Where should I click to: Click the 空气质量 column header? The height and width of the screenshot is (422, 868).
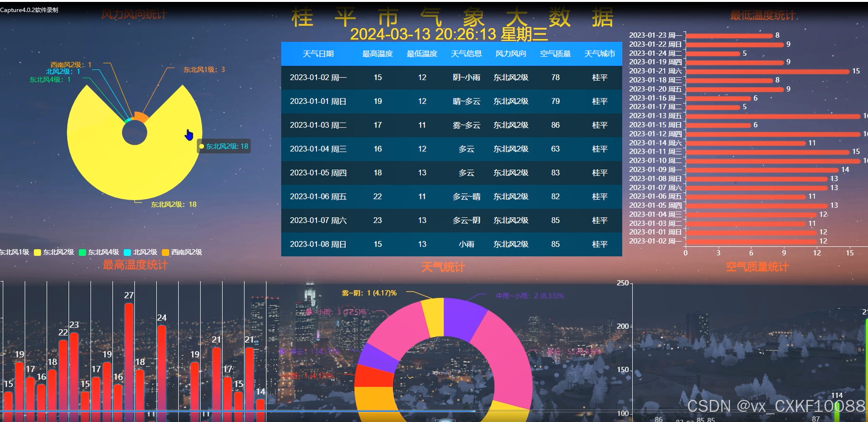click(555, 54)
